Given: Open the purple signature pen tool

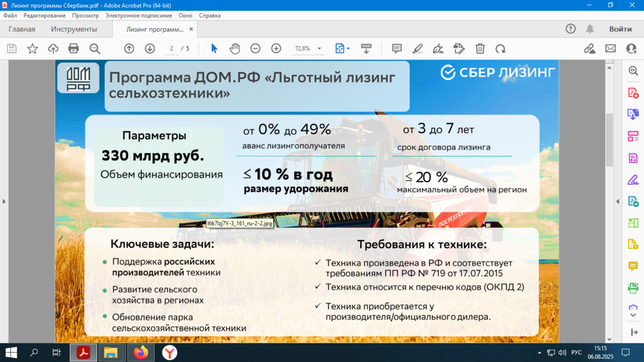Looking at the screenshot, I should (633, 180).
